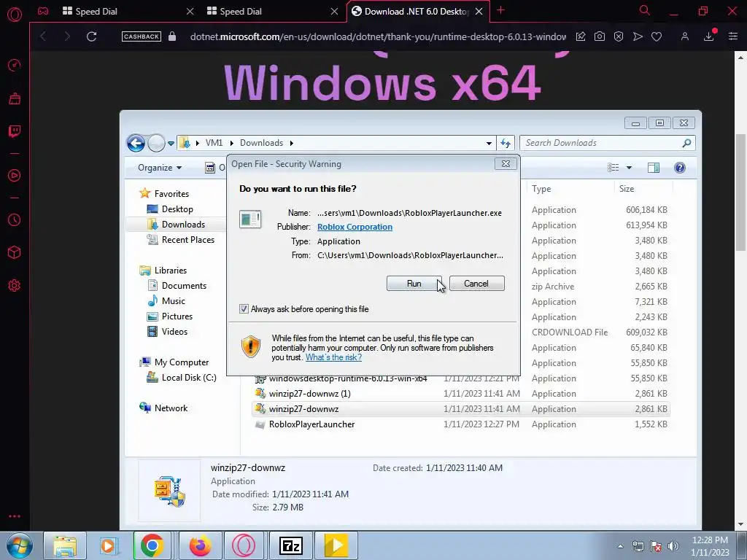Open History clock icon in sidebar
747x560 pixels.
[15, 219]
